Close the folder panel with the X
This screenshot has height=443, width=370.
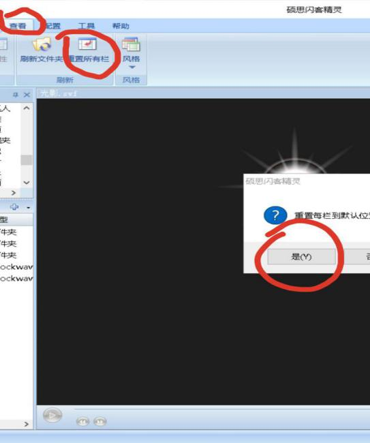point(27,95)
